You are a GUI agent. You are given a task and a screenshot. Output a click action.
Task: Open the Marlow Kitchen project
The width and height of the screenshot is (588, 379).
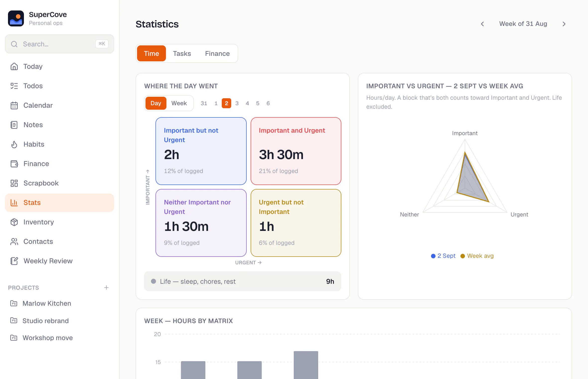[x=60, y=303]
